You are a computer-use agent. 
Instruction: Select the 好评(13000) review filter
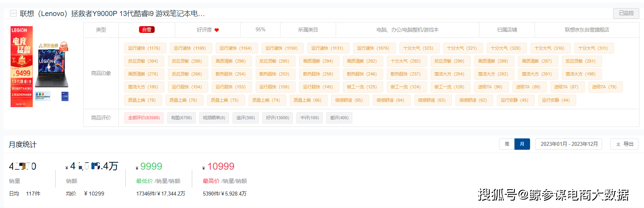click(278, 118)
